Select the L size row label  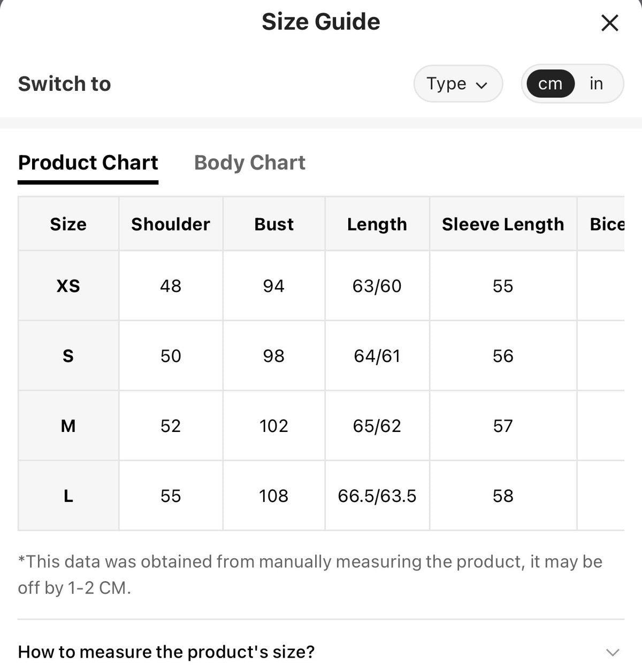click(68, 496)
